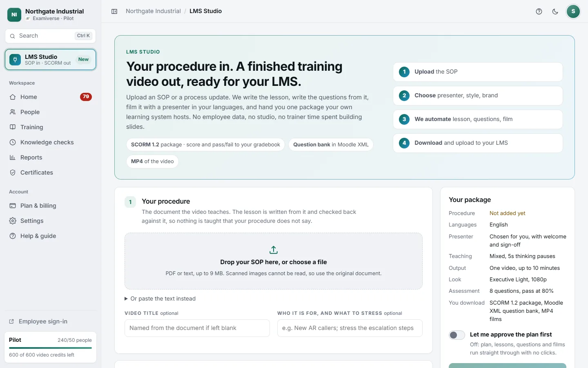This screenshot has height=368, width=588.
Task: Click Northgate Industrial breadcrumb link
Action: tap(153, 11)
